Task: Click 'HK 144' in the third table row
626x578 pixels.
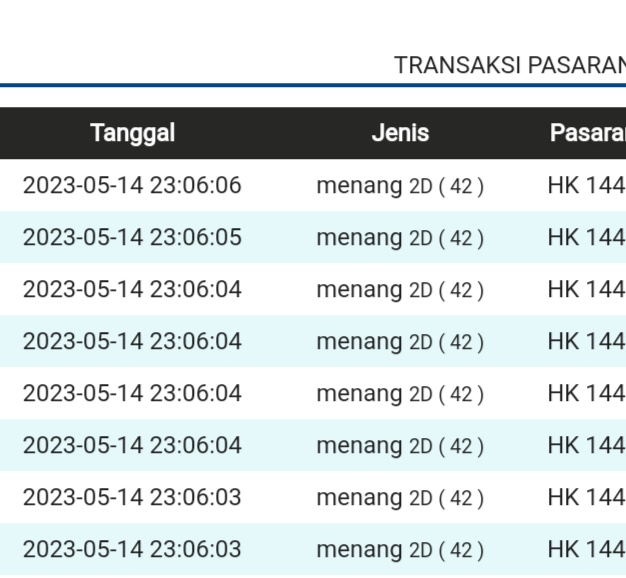Action: (x=586, y=290)
